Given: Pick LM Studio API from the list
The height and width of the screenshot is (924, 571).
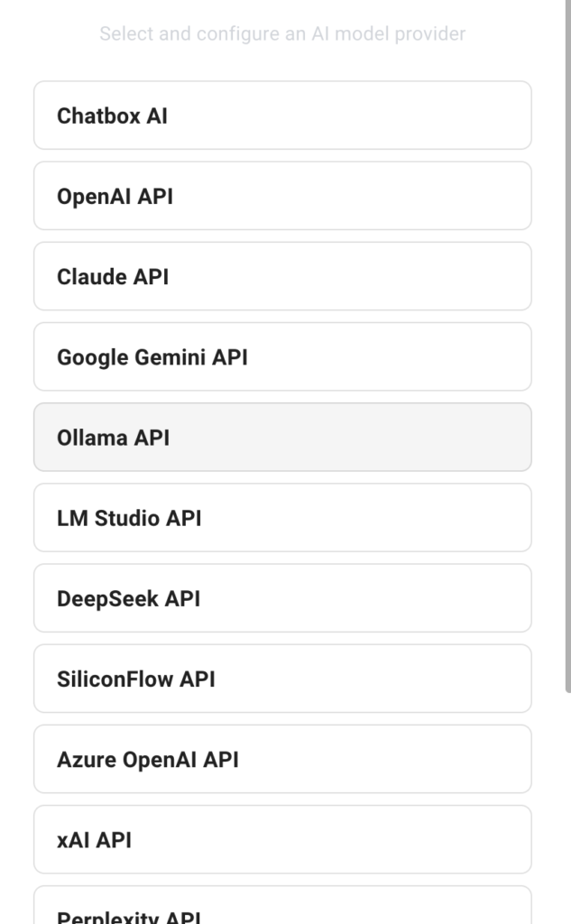Looking at the screenshot, I should tap(282, 517).
